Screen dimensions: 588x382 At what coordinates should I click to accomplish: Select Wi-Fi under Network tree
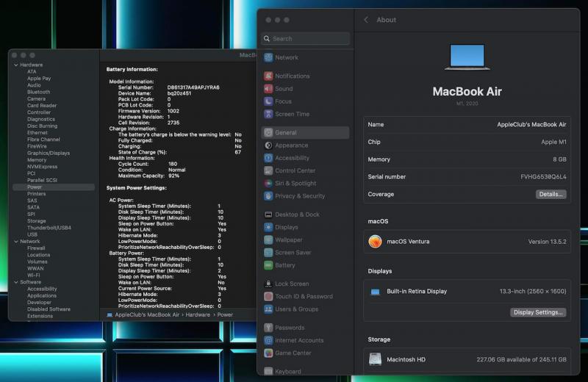pyautogui.click(x=33, y=275)
